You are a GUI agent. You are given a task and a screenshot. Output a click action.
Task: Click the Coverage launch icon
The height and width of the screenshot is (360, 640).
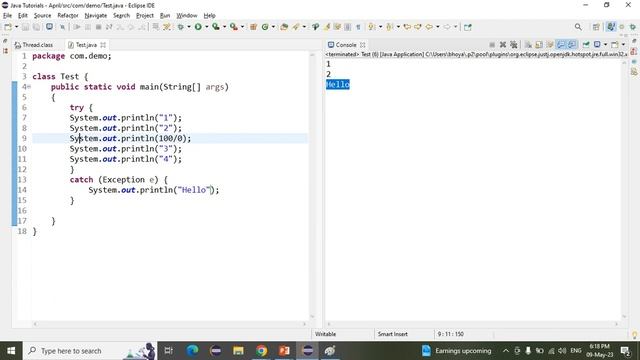click(x=216, y=27)
